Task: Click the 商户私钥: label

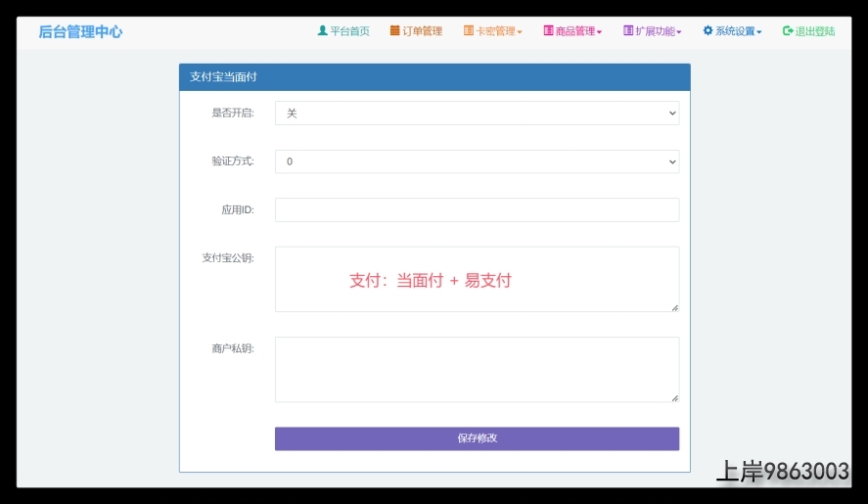Action: pos(233,348)
